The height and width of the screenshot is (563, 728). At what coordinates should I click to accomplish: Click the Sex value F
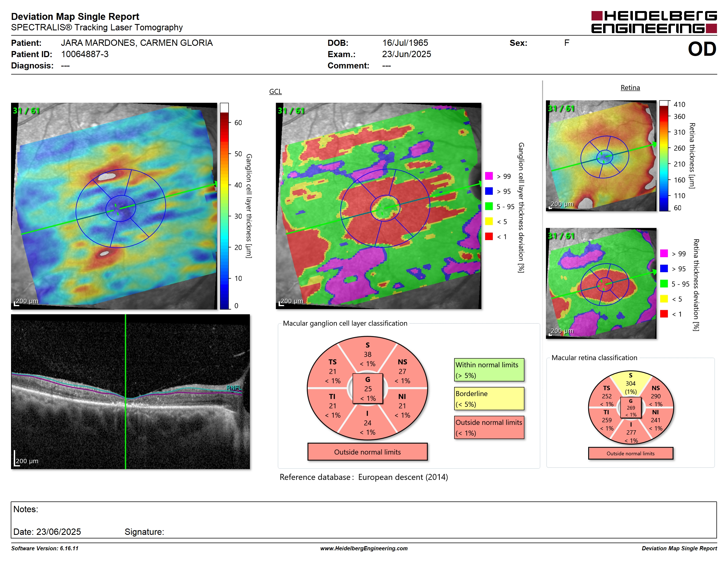pyautogui.click(x=567, y=43)
